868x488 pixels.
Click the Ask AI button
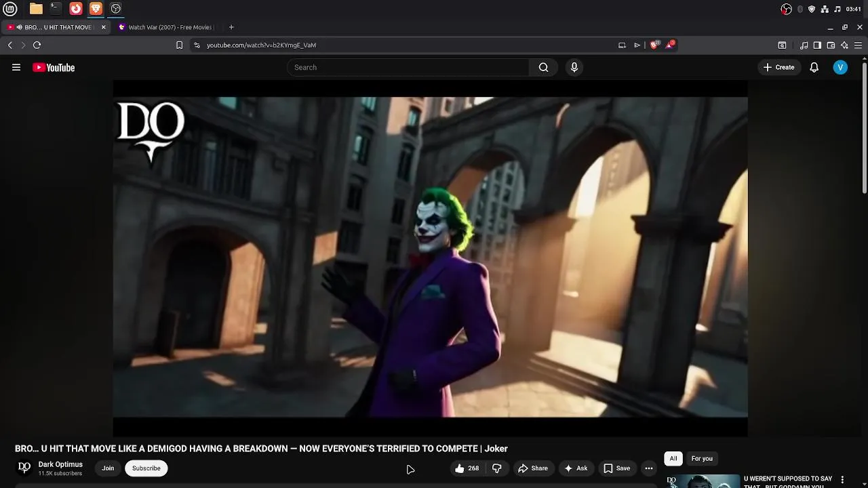pyautogui.click(x=576, y=468)
